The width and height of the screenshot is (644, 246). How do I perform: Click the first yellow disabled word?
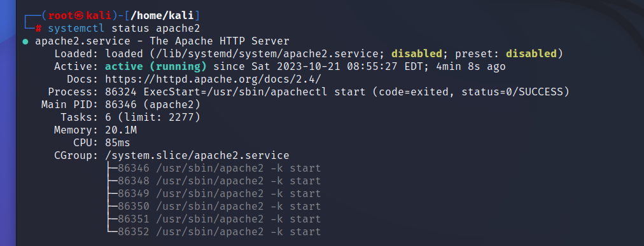pos(416,53)
